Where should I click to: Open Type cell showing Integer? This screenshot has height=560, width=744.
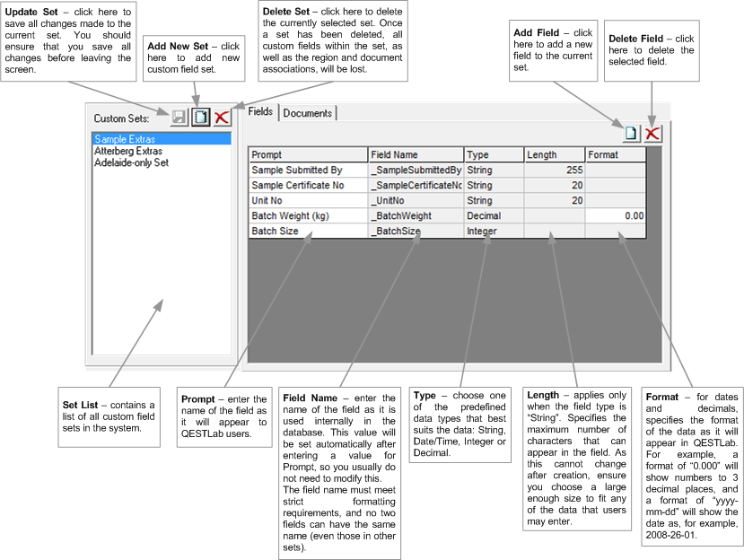(x=494, y=232)
